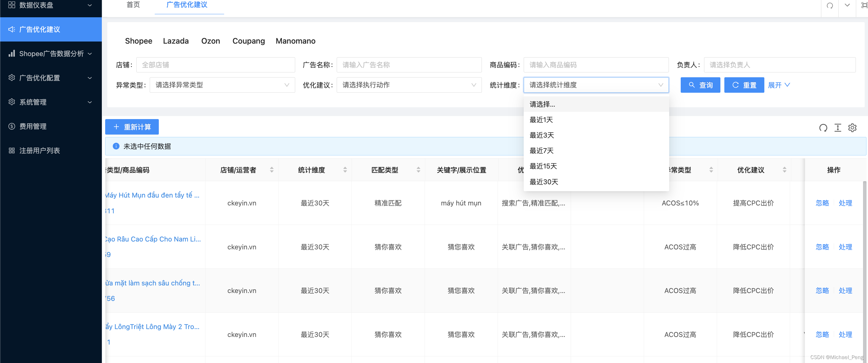Switch to Lazada platform tab
868x363 pixels.
(175, 41)
